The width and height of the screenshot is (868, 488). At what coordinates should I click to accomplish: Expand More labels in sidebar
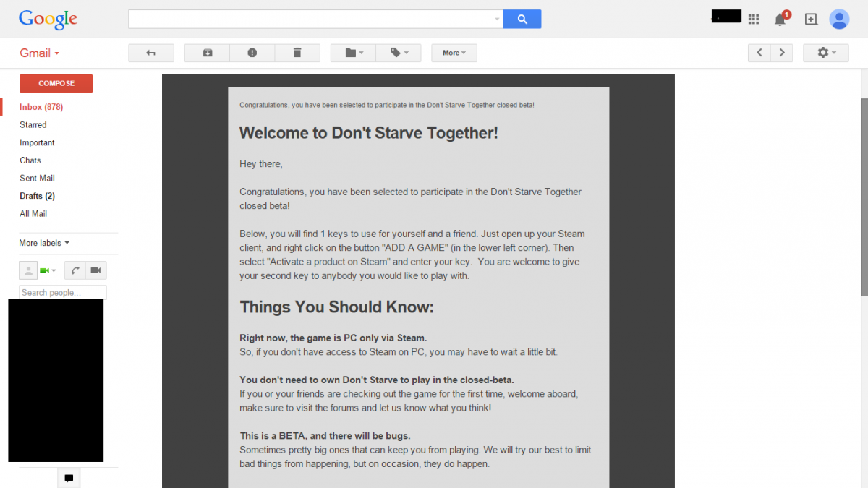44,243
